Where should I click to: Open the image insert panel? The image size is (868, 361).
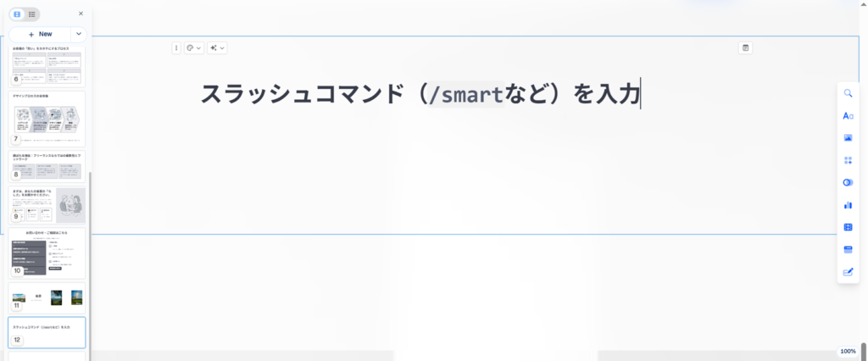pos(848,137)
